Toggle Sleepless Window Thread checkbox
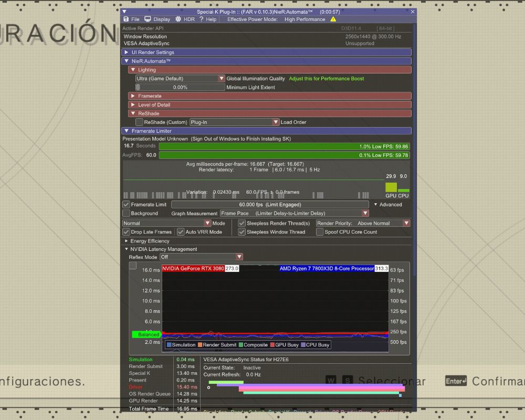The height and width of the screenshot is (420, 525). tap(241, 232)
